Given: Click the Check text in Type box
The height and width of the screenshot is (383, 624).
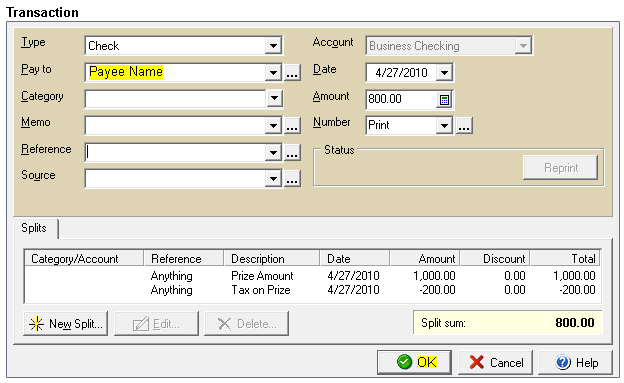Looking at the screenshot, I should [103, 46].
